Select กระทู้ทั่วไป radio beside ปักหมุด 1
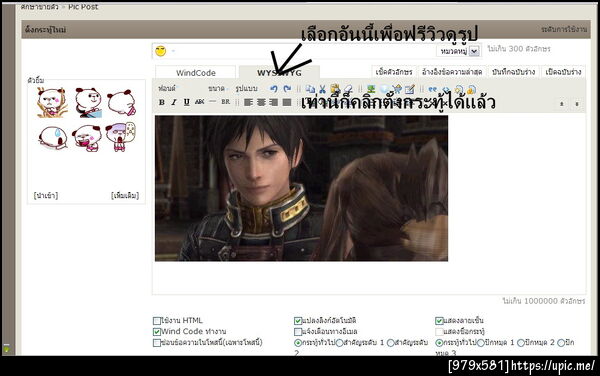This screenshot has height=376, width=600. click(439, 343)
